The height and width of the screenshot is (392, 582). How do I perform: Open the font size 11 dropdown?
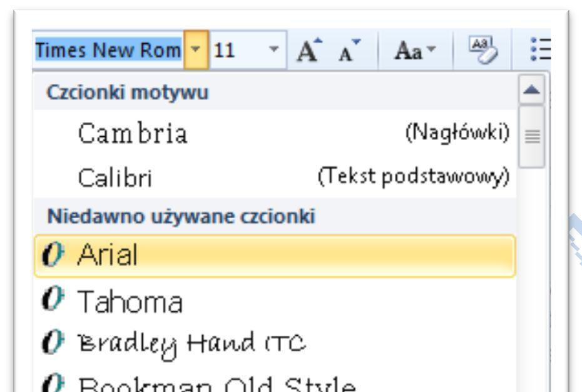click(x=274, y=49)
